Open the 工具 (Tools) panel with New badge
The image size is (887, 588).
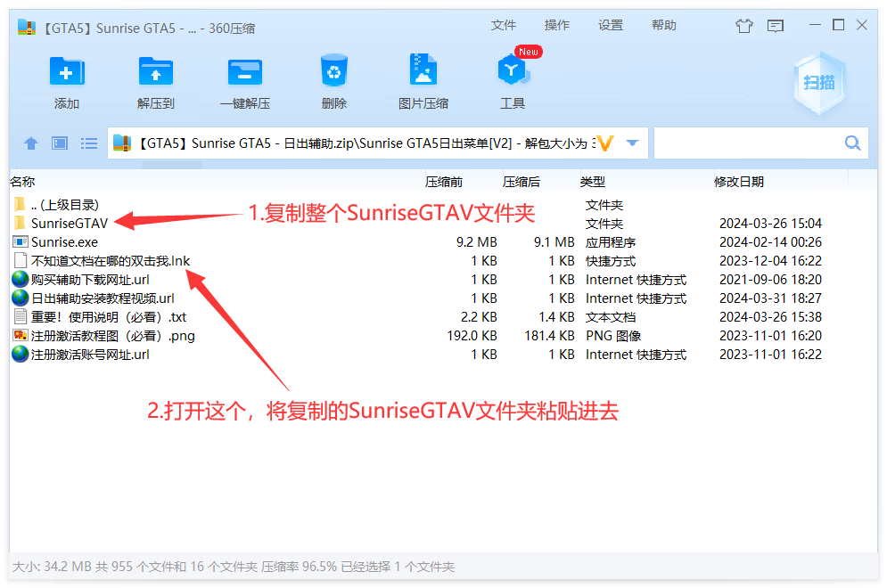pyautogui.click(x=513, y=80)
